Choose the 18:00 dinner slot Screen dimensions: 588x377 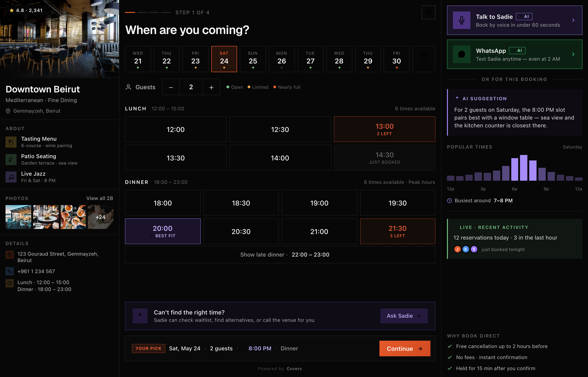coord(163,203)
